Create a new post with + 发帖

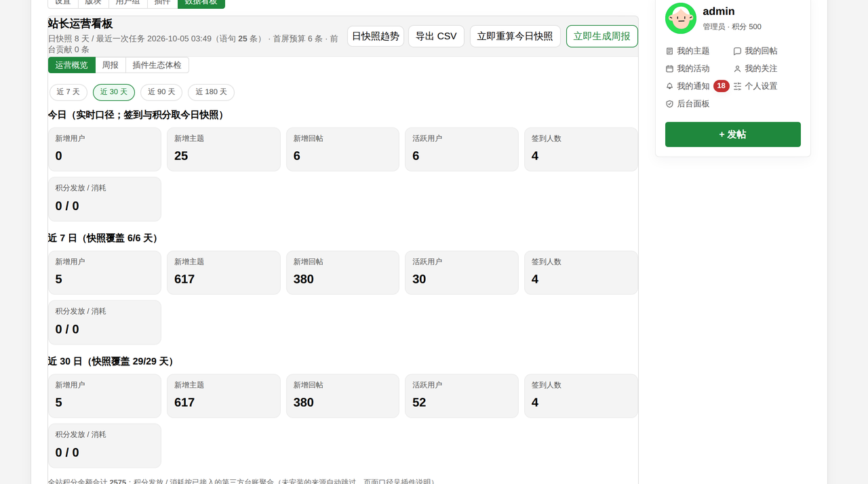(x=733, y=134)
